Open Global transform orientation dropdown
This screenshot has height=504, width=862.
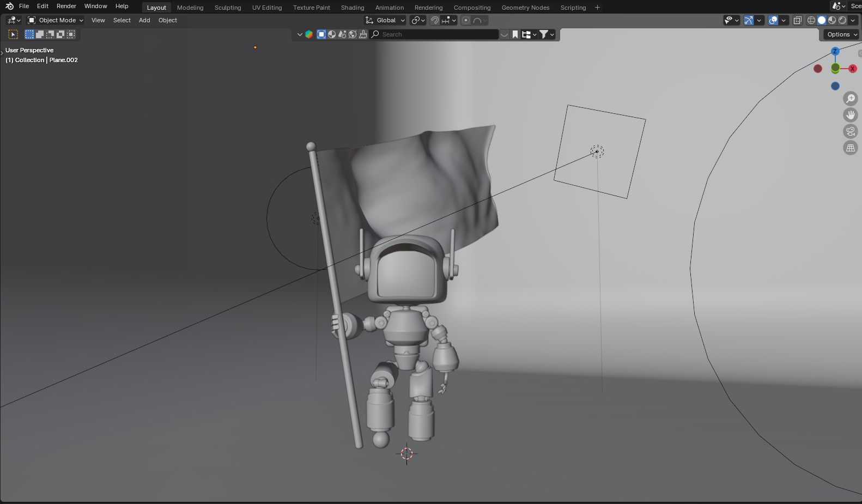point(386,20)
